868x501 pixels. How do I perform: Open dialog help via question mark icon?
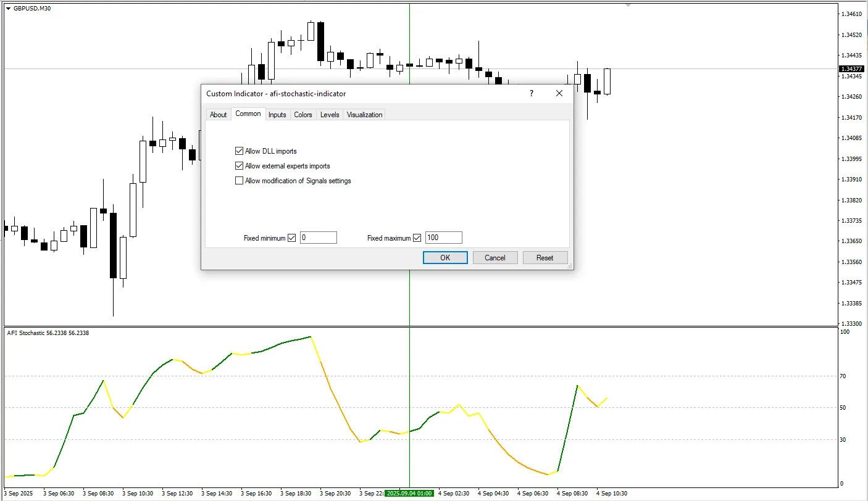[x=531, y=93]
